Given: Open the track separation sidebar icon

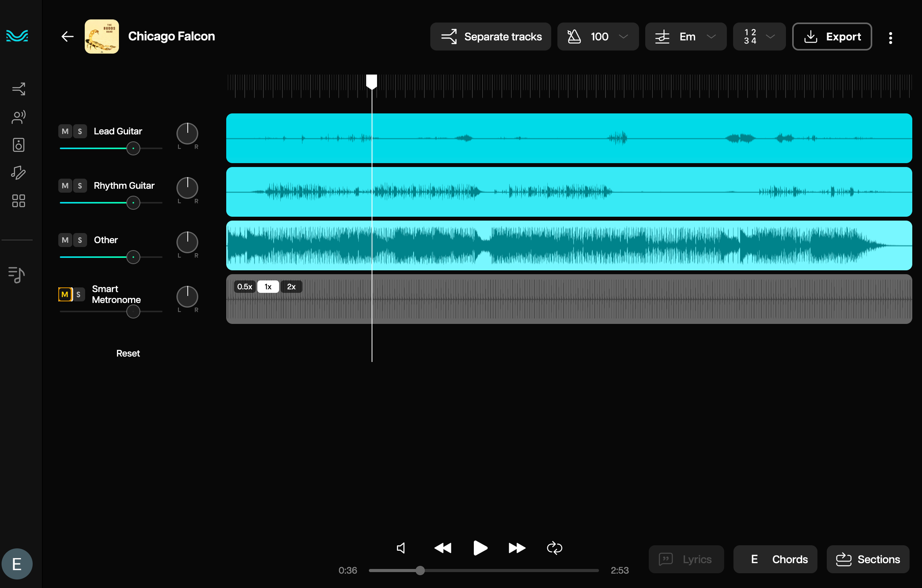Looking at the screenshot, I should pos(18,89).
